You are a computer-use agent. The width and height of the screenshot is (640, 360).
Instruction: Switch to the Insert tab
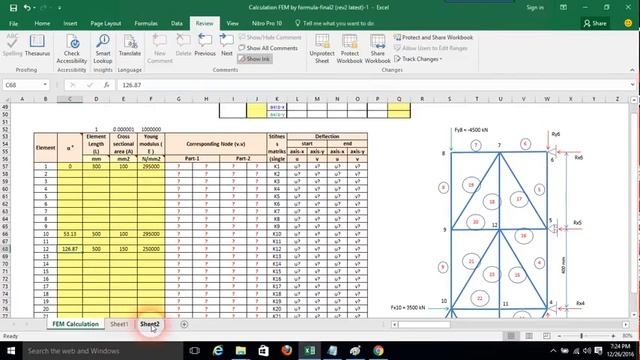(x=70, y=23)
